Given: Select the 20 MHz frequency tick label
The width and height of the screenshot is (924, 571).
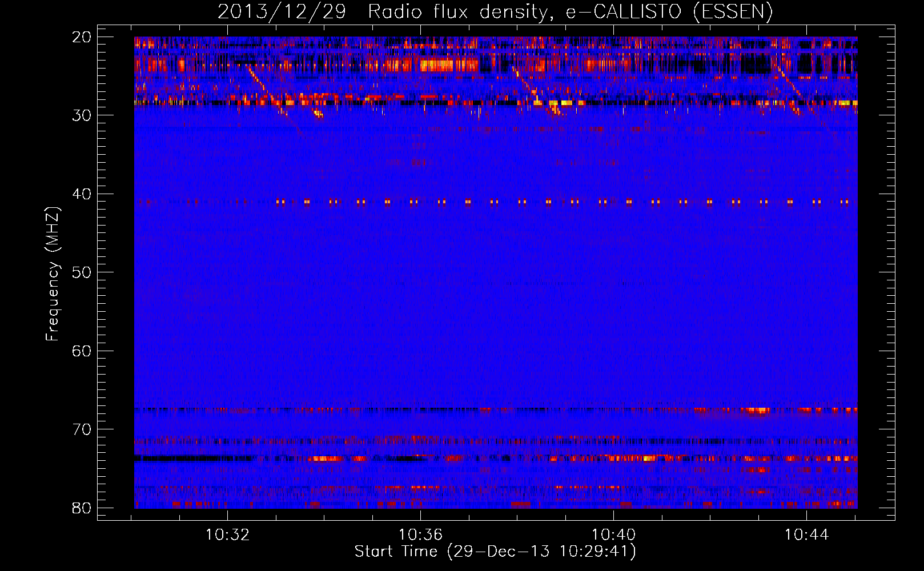Looking at the screenshot, I should click(x=82, y=37).
